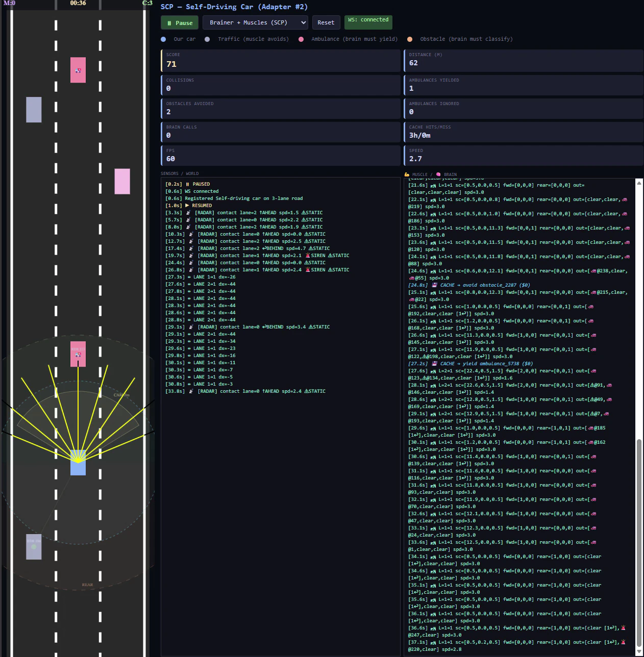This screenshot has width=644, height=657.
Task: Select the blue self-driving car on the road
Action: [x=78, y=466]
